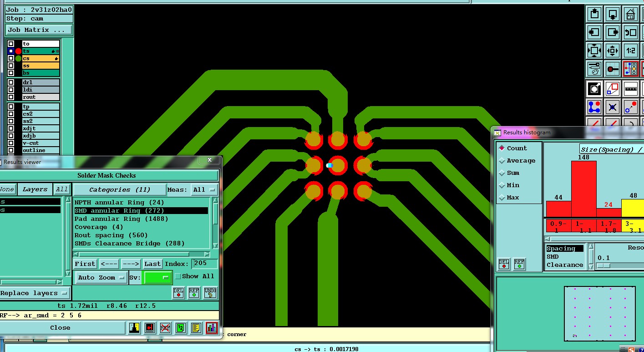The width and height of the screenshot is (644, 352).
Task: Click the previous zoom view icon
Action: pyautogui.click(x=631, y=32)
